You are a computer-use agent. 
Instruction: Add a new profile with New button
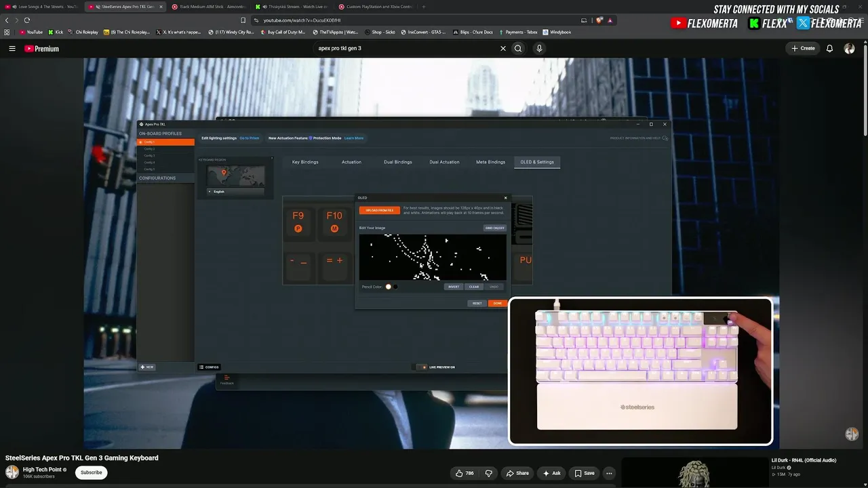point(147,367)
